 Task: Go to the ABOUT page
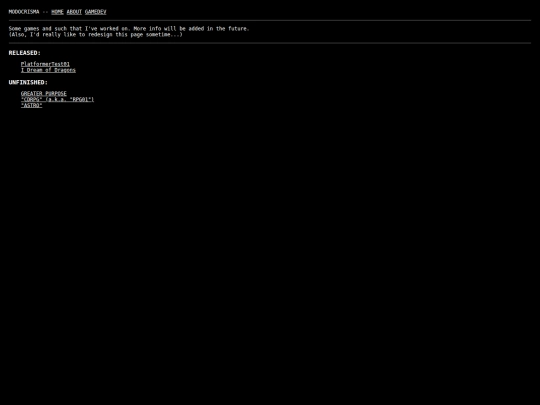click(x=74, y=12)
